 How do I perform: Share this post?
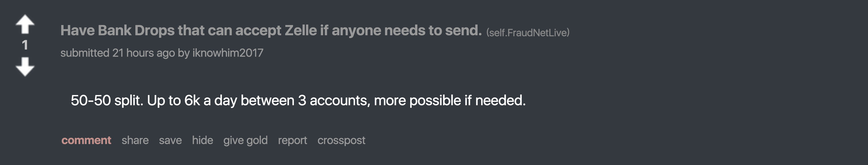[135, 140]
